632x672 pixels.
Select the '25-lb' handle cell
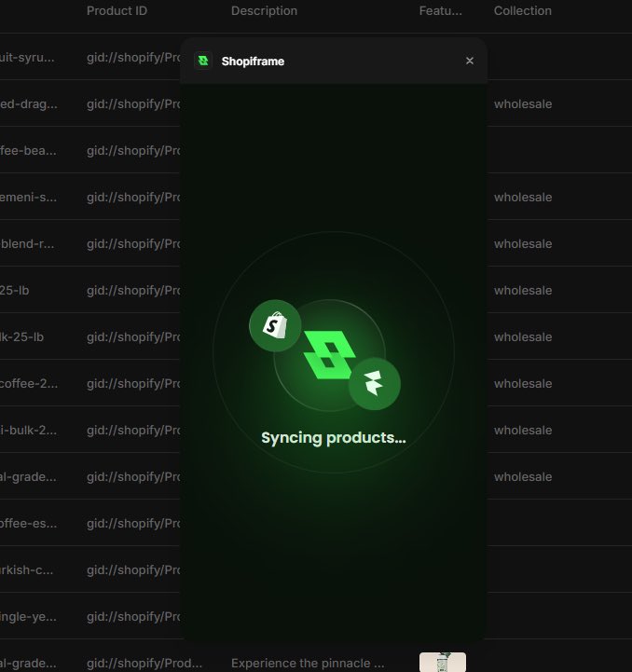15,291
